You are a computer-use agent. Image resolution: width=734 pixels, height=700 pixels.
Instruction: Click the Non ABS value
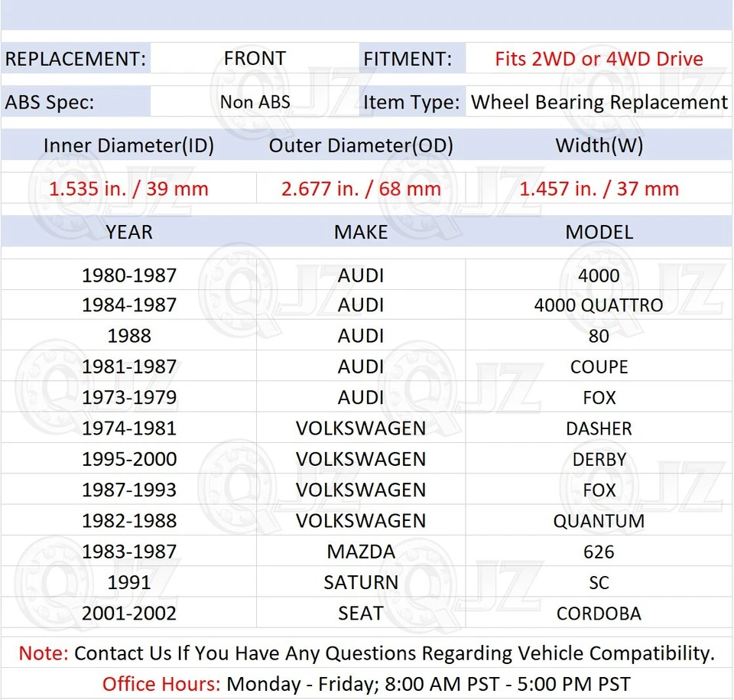click(x=255, y=102)
